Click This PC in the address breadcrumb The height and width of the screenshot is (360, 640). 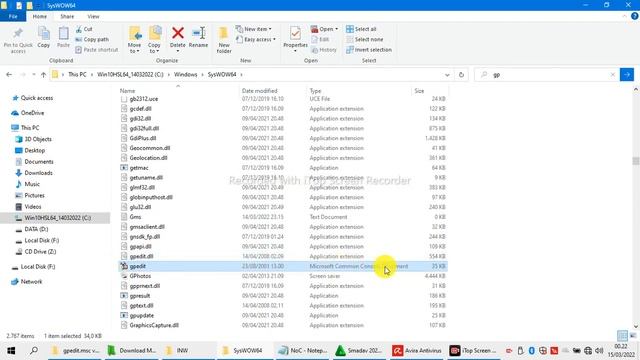pos(77,75)
